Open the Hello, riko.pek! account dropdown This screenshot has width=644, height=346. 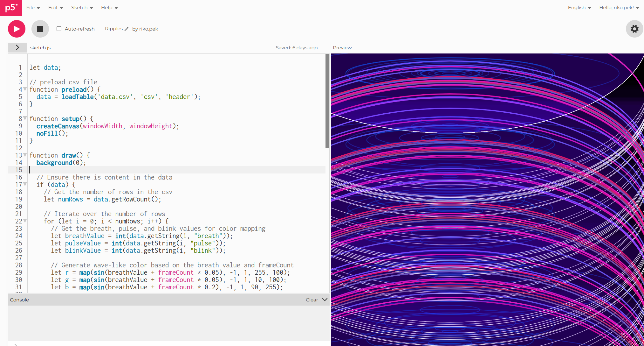619,8
